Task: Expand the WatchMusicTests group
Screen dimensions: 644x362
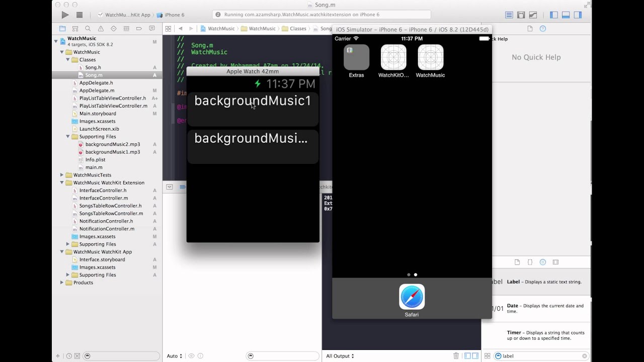Action: pyautogui.click(x=62, y=175)
